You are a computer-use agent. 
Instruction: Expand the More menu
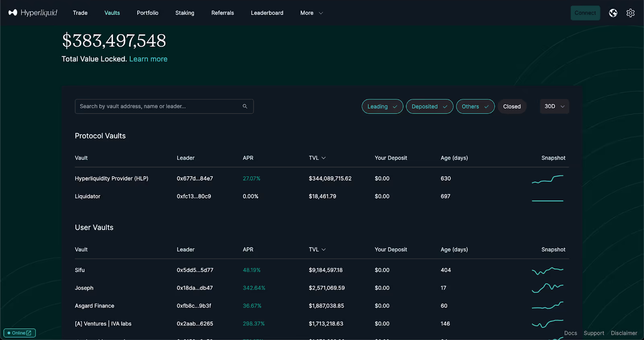[312, 13]
